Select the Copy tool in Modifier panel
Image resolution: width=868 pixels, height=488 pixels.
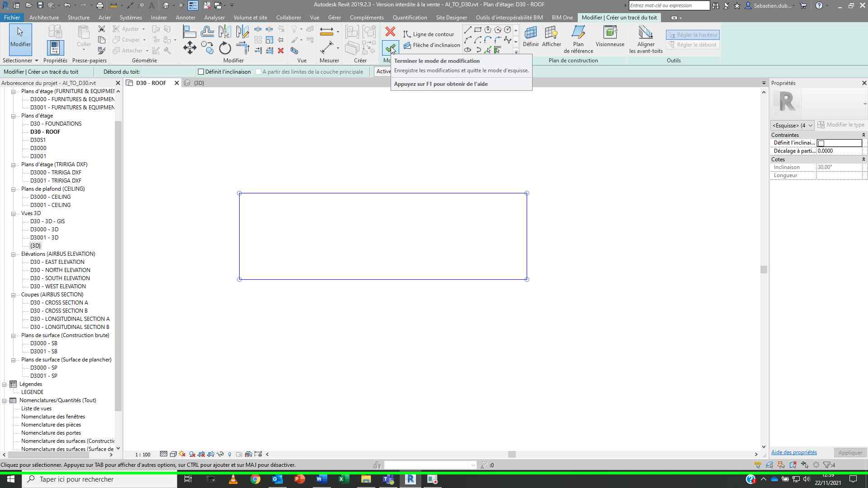pyautogui.click(x=207, y=47)
